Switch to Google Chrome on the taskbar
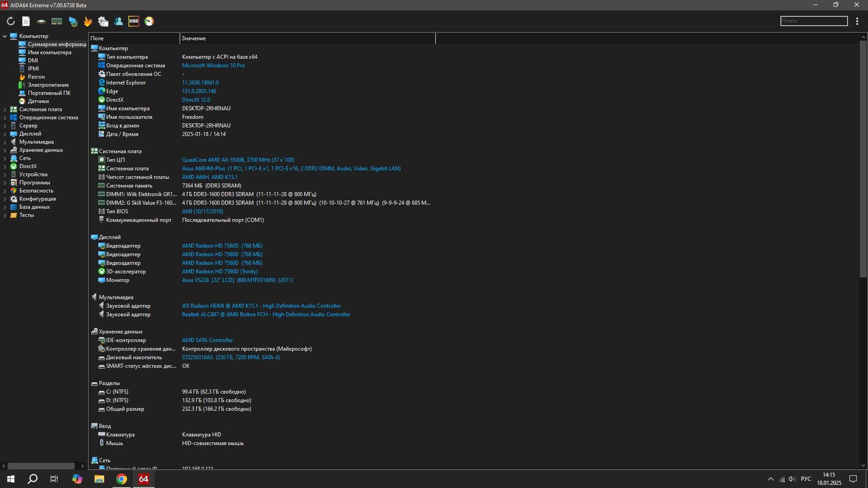 [x=122, y=479]
